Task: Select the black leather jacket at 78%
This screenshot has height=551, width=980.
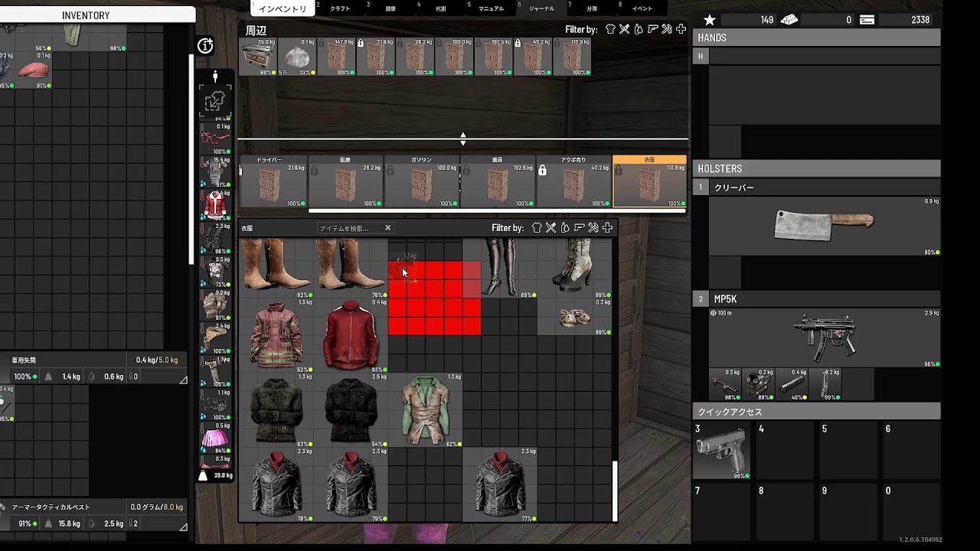Action: (276, 484)
